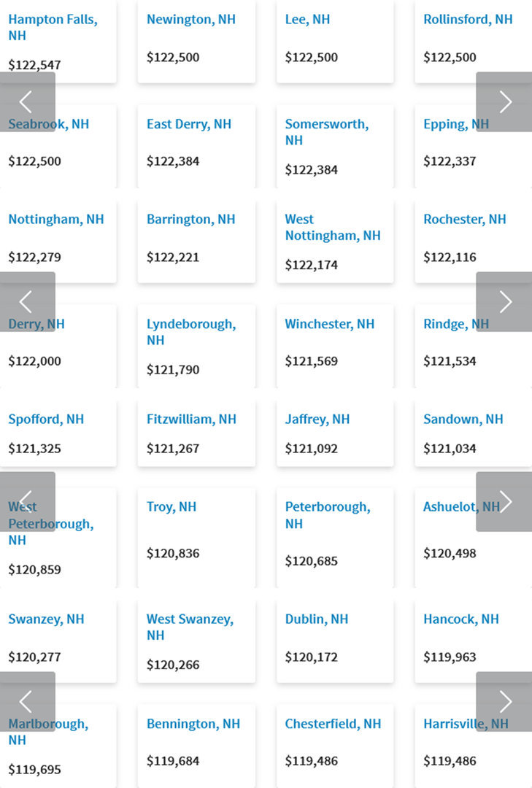Select the Newington, NH link
Screen dimensions: 532x788
click(x=191, y=20)
